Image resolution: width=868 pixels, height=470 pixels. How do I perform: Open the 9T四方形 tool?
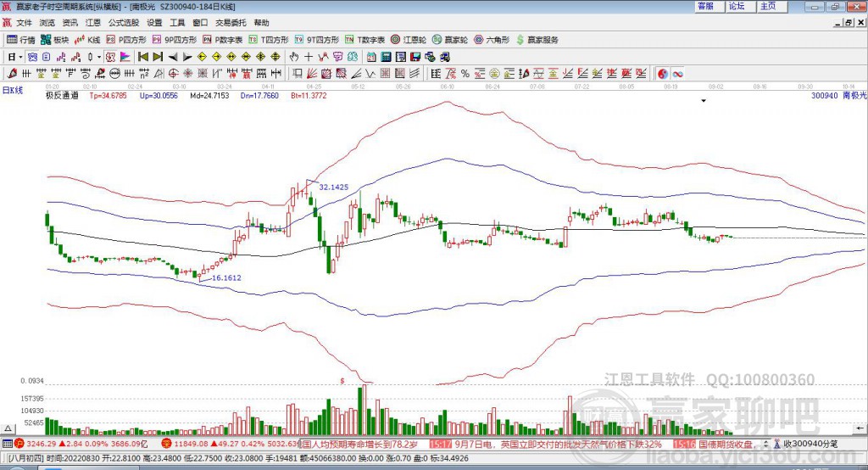[x=317, y=40]
